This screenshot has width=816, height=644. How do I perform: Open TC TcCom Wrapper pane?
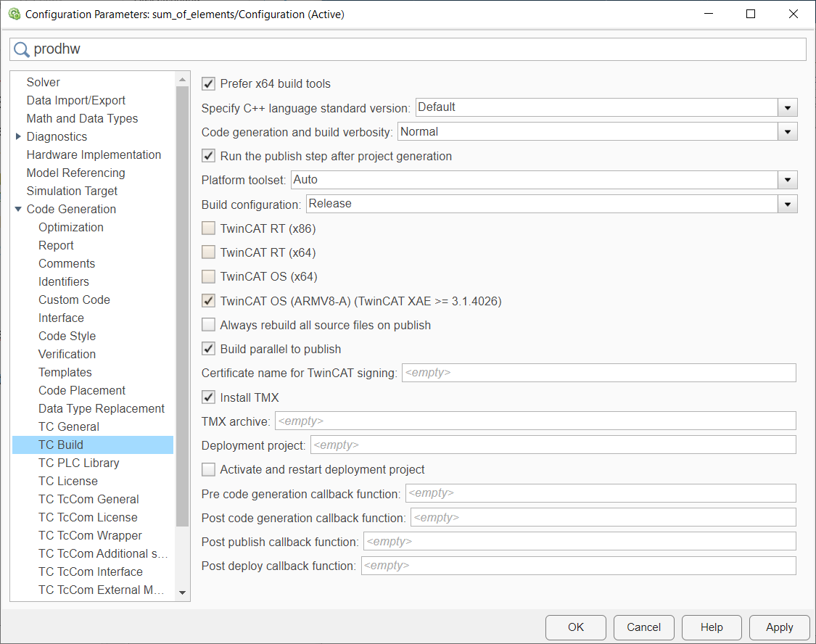pyautogui.click(x=90, y=535)
